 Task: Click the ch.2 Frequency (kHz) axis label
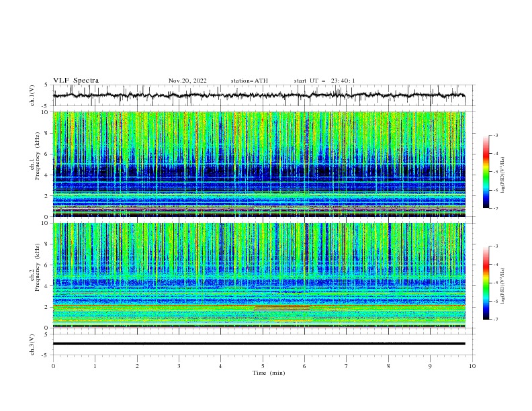34,267
